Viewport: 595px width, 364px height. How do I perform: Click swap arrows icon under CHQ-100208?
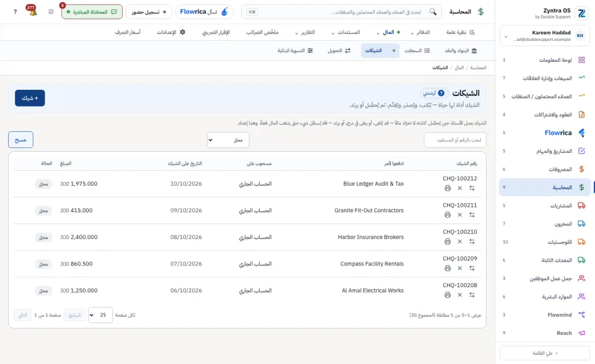click(472, 295)
